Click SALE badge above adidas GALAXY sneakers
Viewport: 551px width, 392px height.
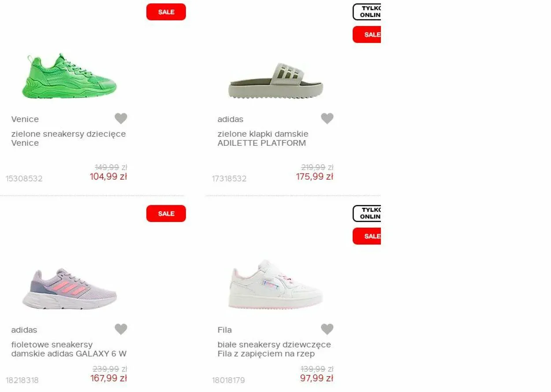coord(166,214)
